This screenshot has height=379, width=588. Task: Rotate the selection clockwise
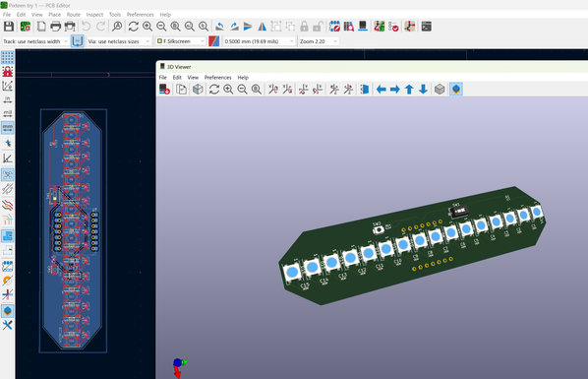click(x=234, y=27)
